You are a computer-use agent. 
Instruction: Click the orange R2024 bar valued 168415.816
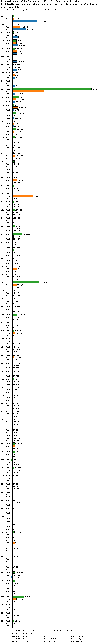(28, 91)
